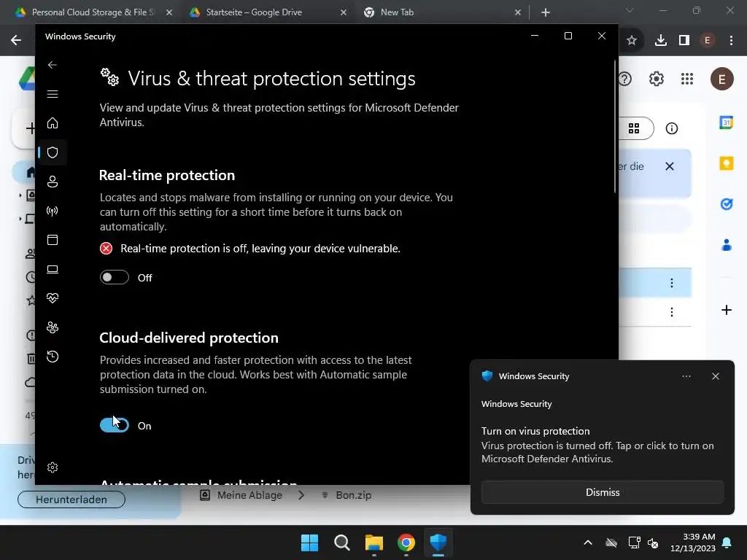747x560 pixels.
Task: Open Google Keep side panel icon
Action: pos(726,163)
